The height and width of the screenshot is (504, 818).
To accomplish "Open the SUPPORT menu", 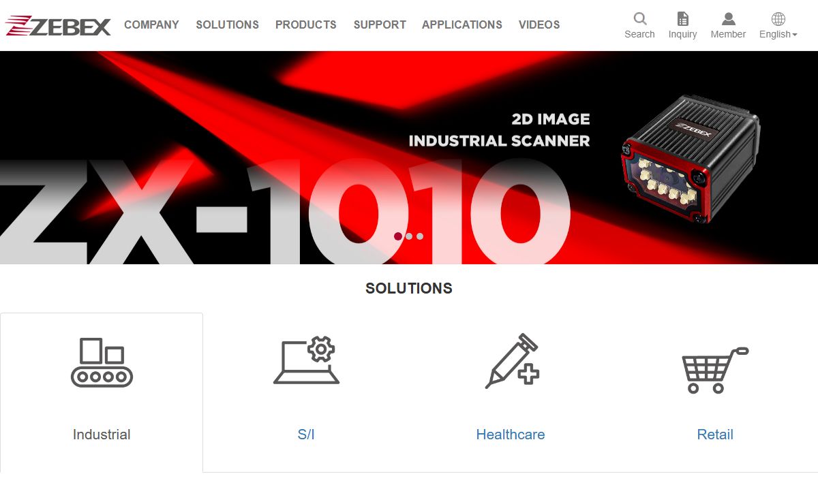I will pyautogui.click(x=380, y=25).
